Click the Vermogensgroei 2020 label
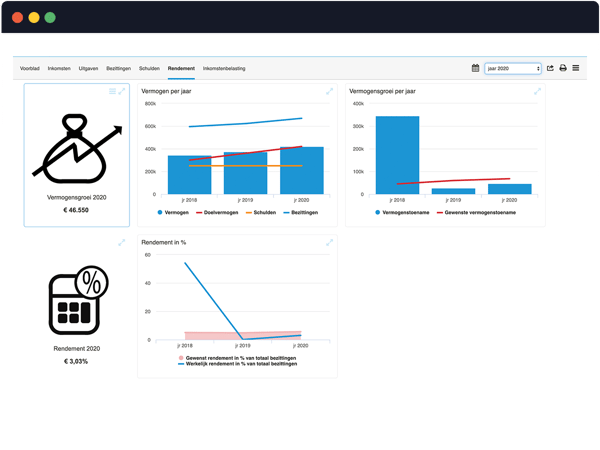Viewport: 600px width, 450px height. 77,197
